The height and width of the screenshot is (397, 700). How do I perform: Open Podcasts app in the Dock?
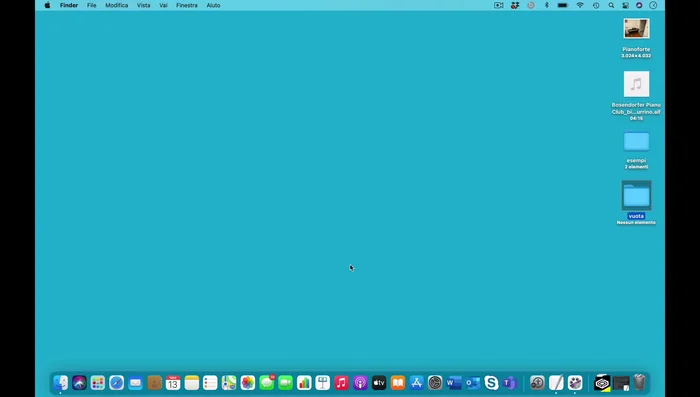click(x=360, y=383)
